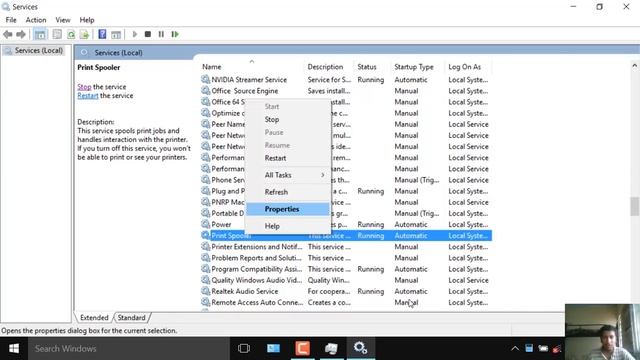The height and width of the screenshot is (360, 640).
Task: Click the gear icon beside NVIDIA Streamer Service
Action: click(206, 79)
